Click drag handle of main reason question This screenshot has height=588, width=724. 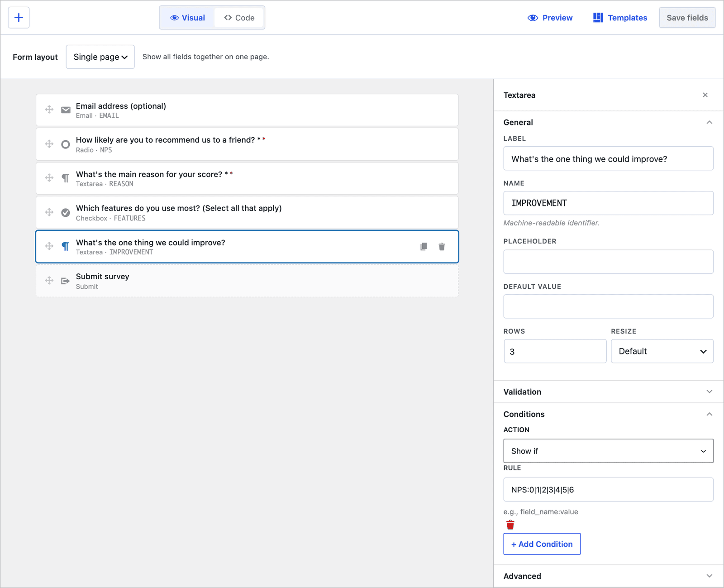coord(49,178)
